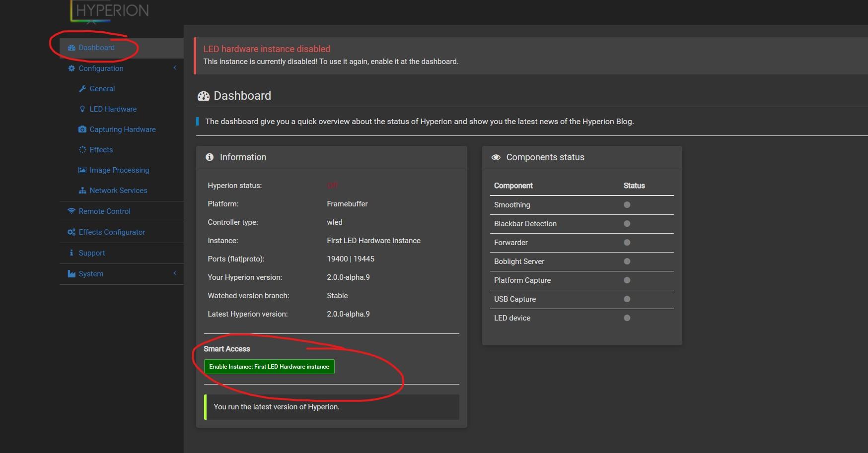Open Effects Configurator menu item
This screenshot has height=453, width=868.
click(112, 232)
